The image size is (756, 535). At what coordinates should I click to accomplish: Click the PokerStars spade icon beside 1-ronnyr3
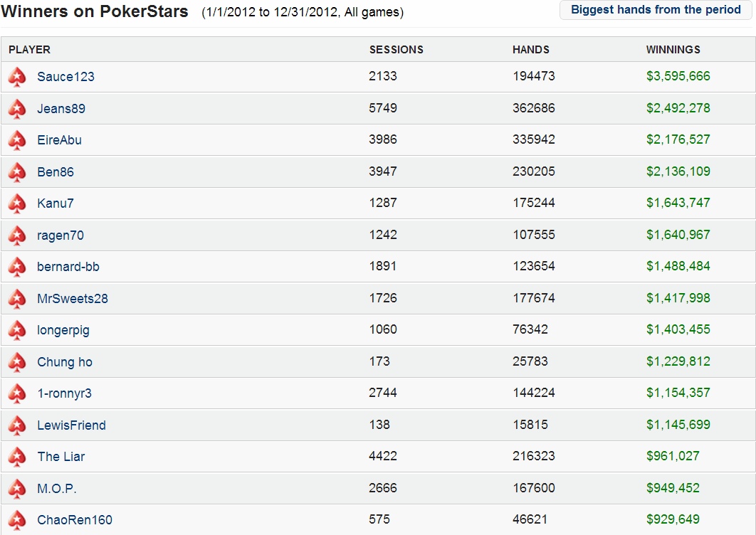point(17,393)
